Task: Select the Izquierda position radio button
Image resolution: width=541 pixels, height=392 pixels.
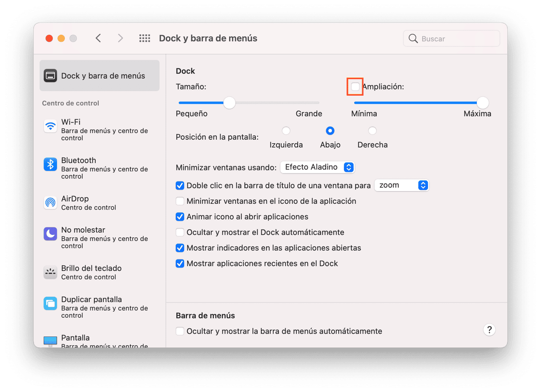Action: [x=286, y=131]
